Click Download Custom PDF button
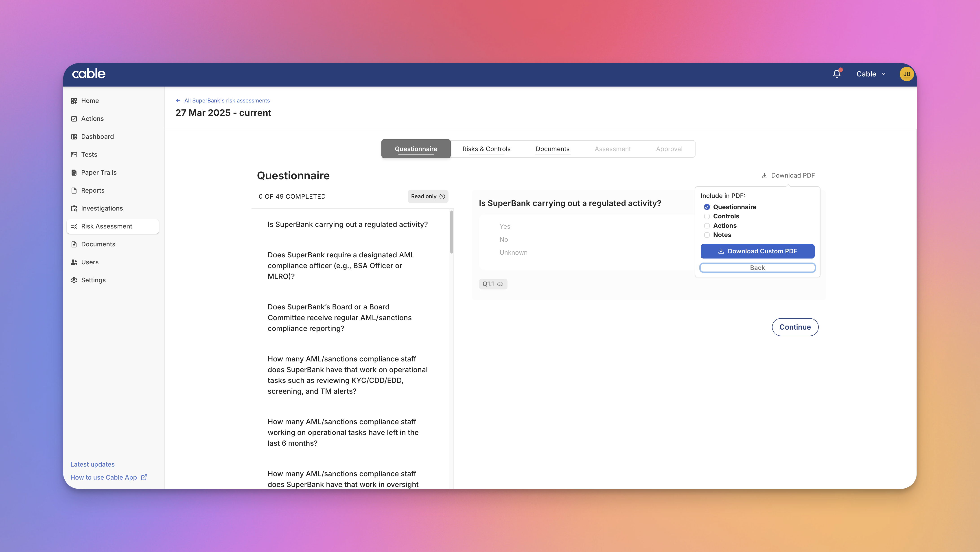 [757, 251]
